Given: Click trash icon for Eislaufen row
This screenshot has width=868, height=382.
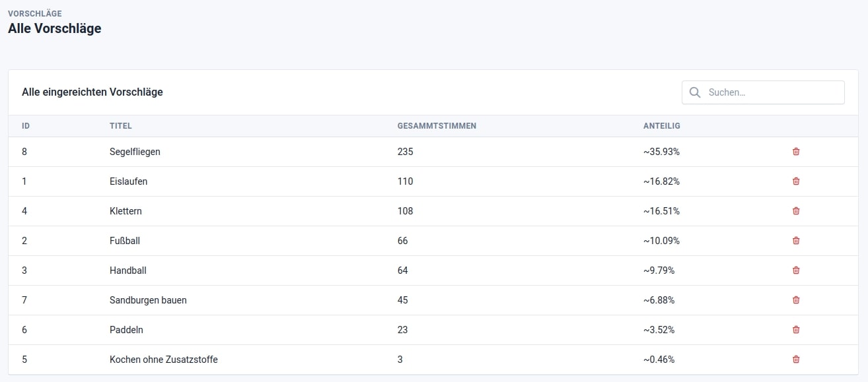Looking at the screenshot, I should (795, 181).
